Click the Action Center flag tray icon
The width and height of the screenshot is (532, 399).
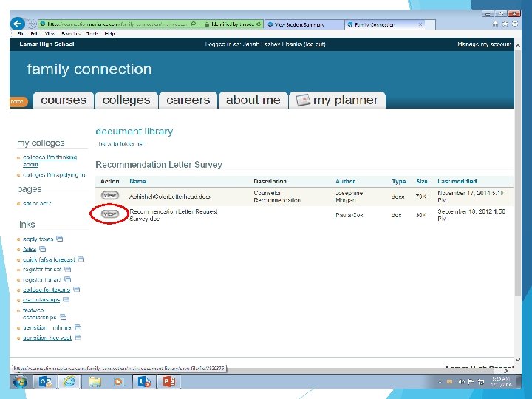[x=471, y=382]
